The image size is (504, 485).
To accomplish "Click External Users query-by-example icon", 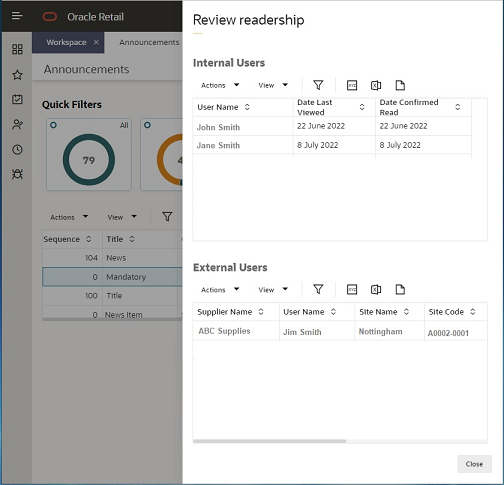I will (352, 289).
